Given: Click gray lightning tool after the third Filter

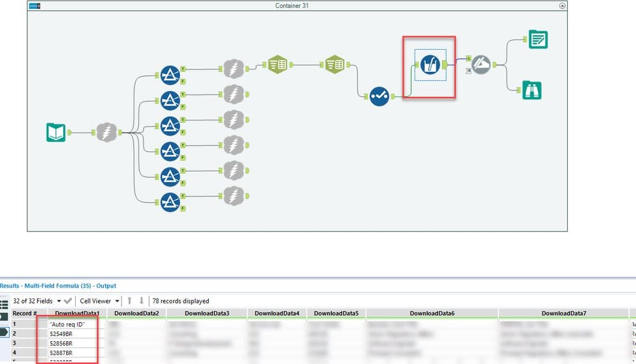Looking at the screenshot, I should 234,120.
